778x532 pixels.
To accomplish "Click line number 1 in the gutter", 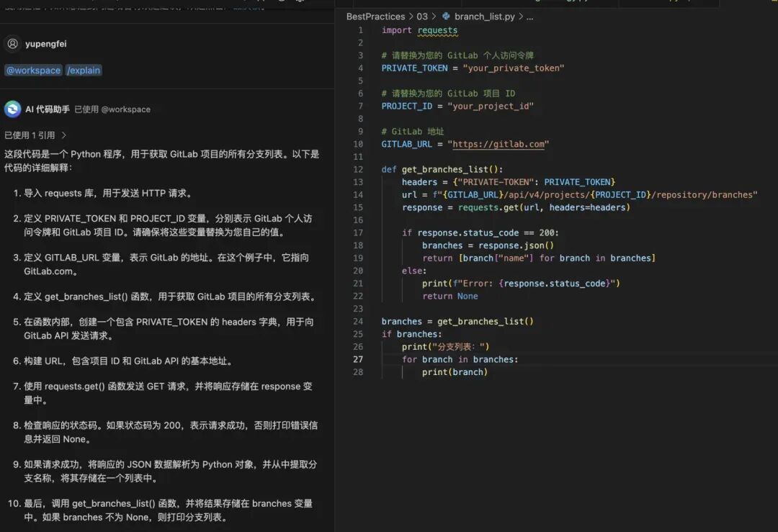I will pyautogui.click(x=361, y=30).
